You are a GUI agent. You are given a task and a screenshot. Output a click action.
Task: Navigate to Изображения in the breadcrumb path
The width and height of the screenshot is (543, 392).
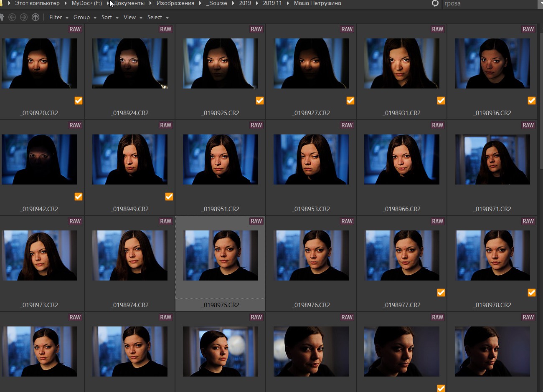click(x=175, y=3)
